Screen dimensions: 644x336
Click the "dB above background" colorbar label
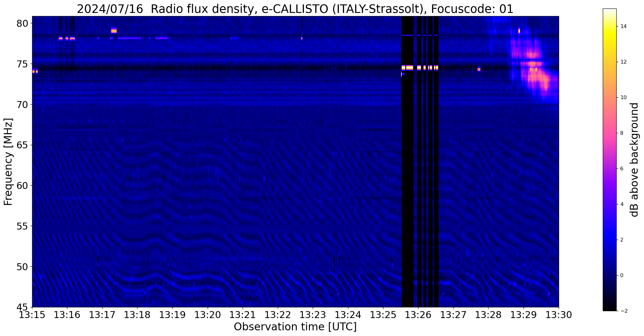point(635,160)
